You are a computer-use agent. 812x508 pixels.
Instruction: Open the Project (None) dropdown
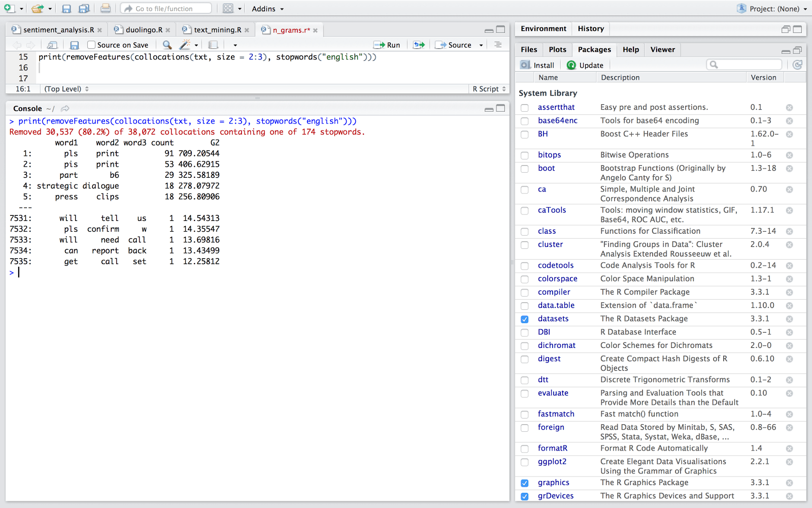coord(774,9)
